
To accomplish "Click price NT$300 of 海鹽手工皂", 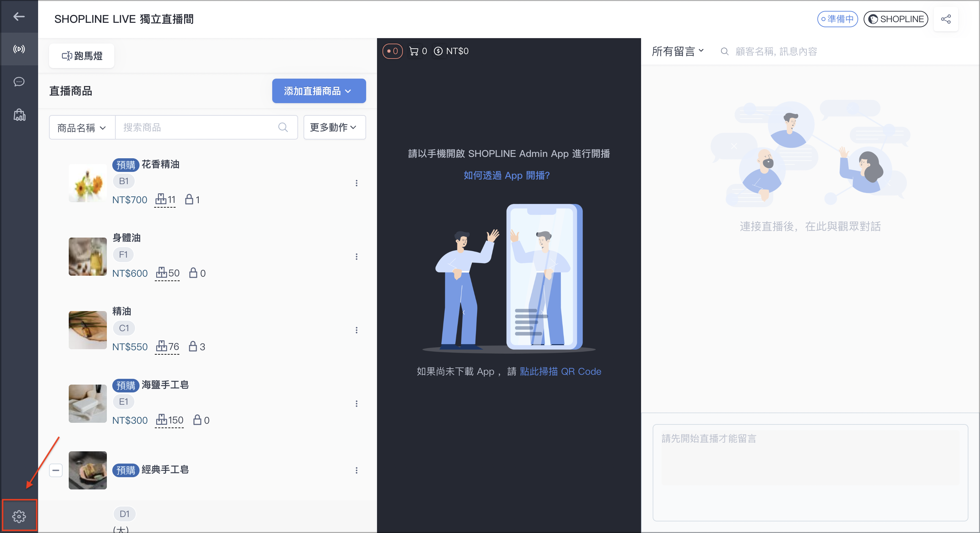I will coord(130,420).
